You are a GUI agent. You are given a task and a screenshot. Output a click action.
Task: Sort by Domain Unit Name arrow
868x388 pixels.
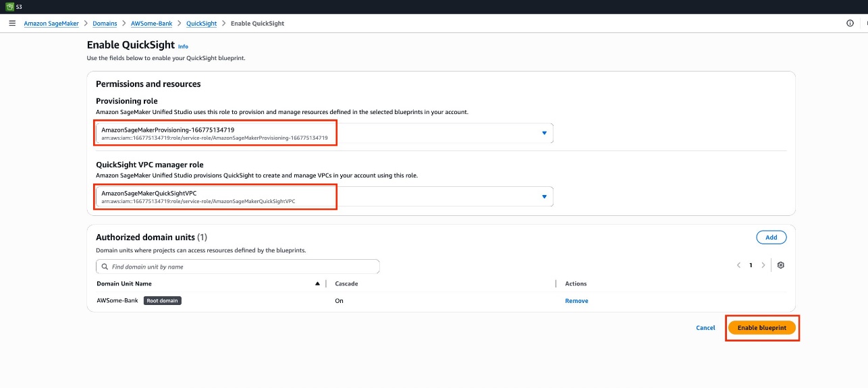tap(318, 283)
